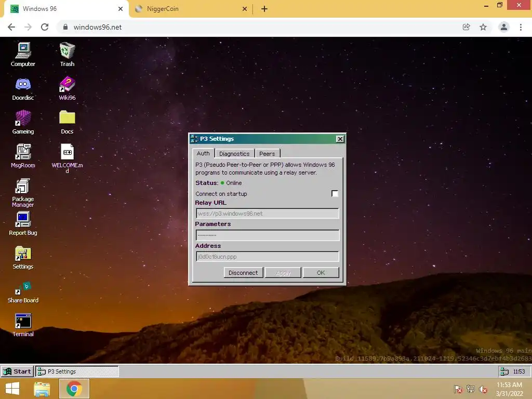Click OK in the P3 Settings dialog
532x399 pixels.
(321, 273)
